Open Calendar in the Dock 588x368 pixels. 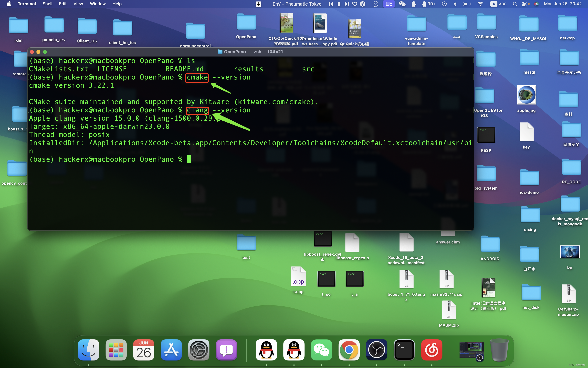point(144,350)
